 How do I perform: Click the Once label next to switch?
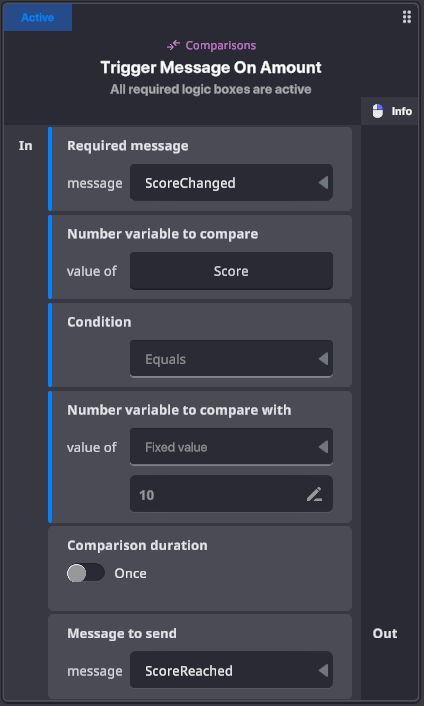pyautogui.click(x=131, y=573)
